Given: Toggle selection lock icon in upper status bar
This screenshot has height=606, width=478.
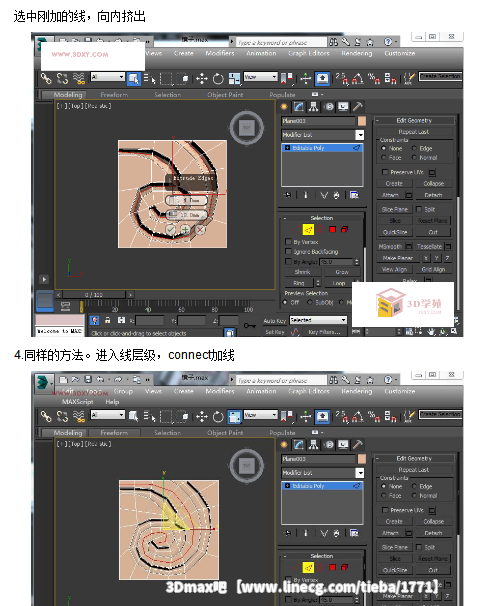Looking at the screenshot, I should coord(108,320).
